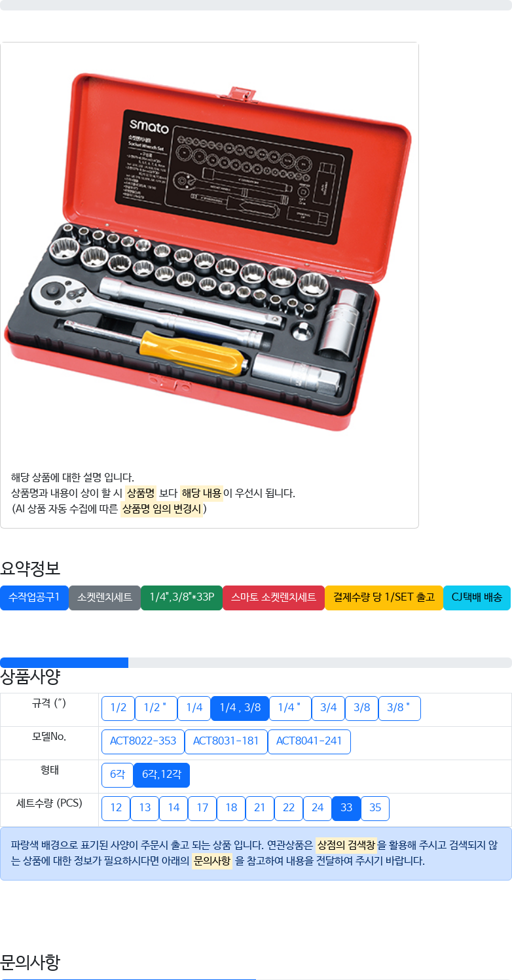Image resolution: width=512 pixels, height=980 pixels.
Task: Click the green 1/4",3/8"*33P tag
Action: pos(182,598)
